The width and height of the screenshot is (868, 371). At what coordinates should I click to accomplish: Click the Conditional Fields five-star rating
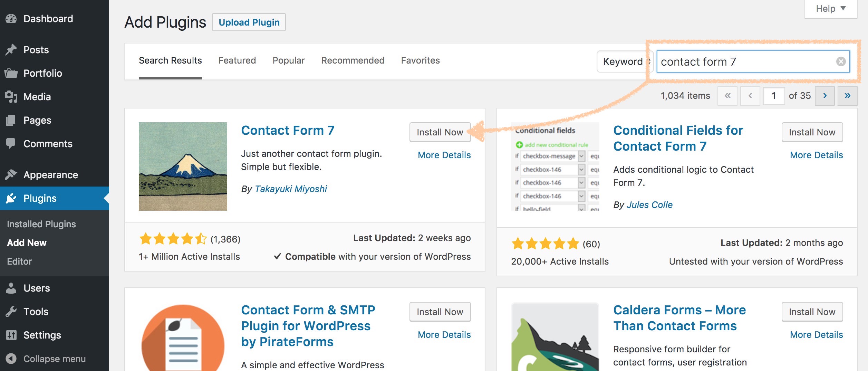545,244
